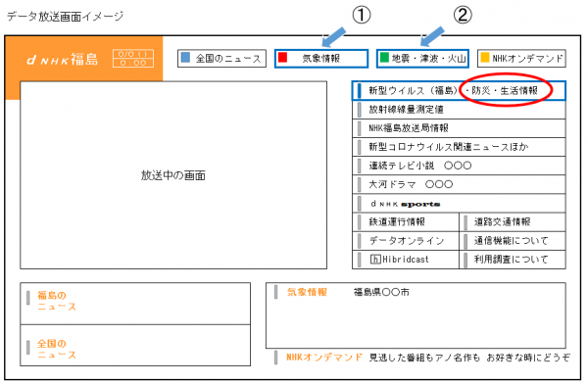Open NHK福島放送局情報 menu row
Screen dimensions: 588x383
[459, 128]
